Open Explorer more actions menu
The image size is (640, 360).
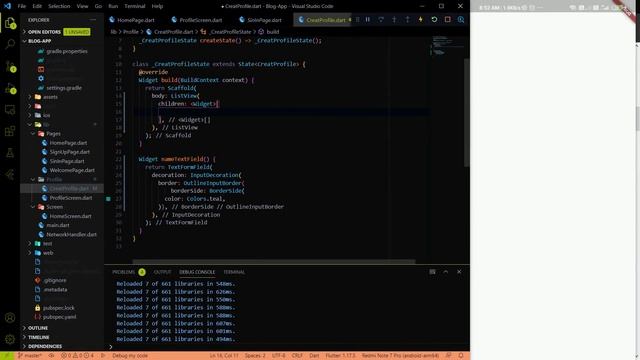tap(93, 20)
